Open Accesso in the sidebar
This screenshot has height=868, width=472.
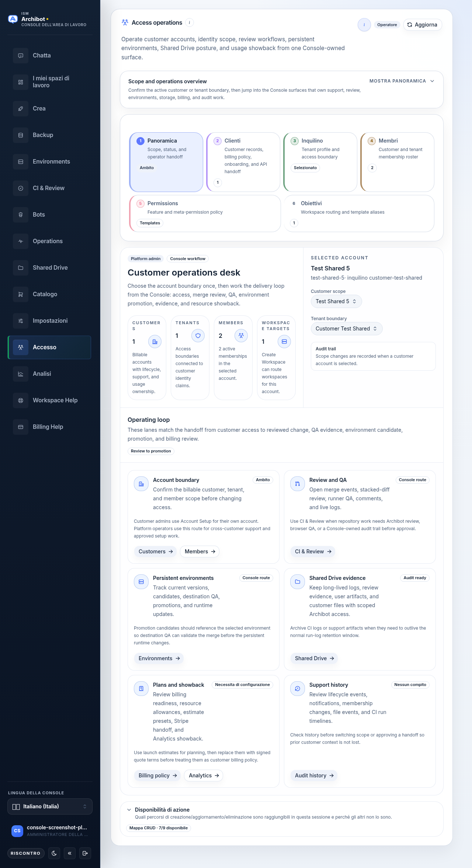pos(49,347)
